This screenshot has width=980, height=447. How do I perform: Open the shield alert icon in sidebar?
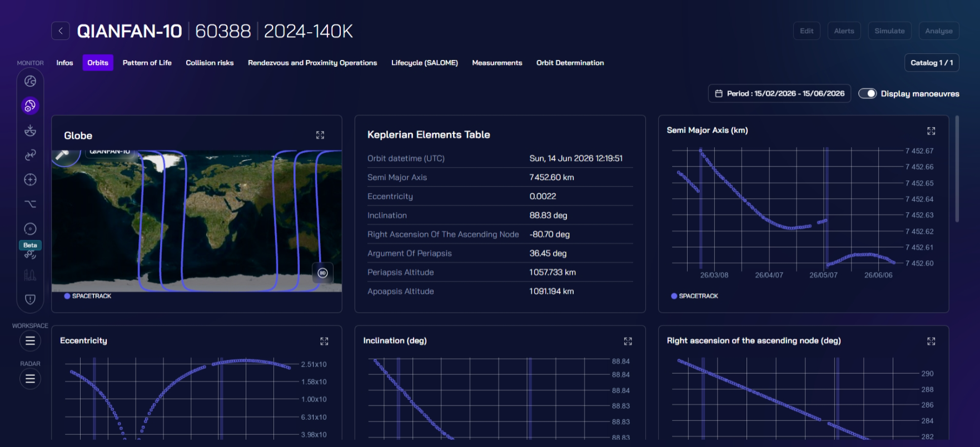coord(30,299)
